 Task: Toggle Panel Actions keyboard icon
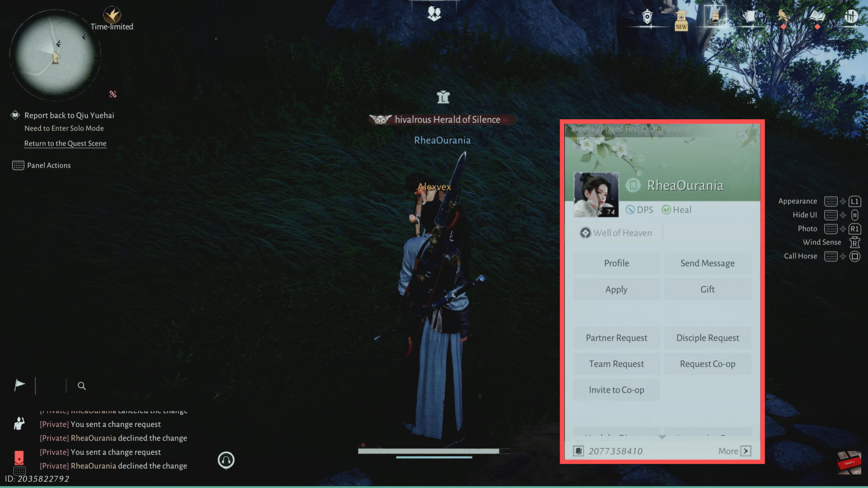tap(18, 165)
